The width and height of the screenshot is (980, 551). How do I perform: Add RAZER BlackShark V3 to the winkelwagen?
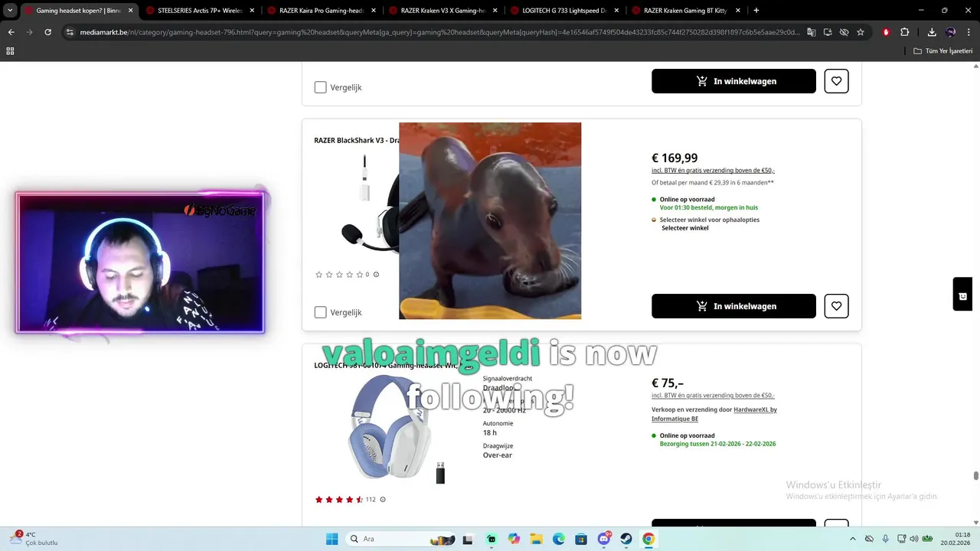click(733, 306)
